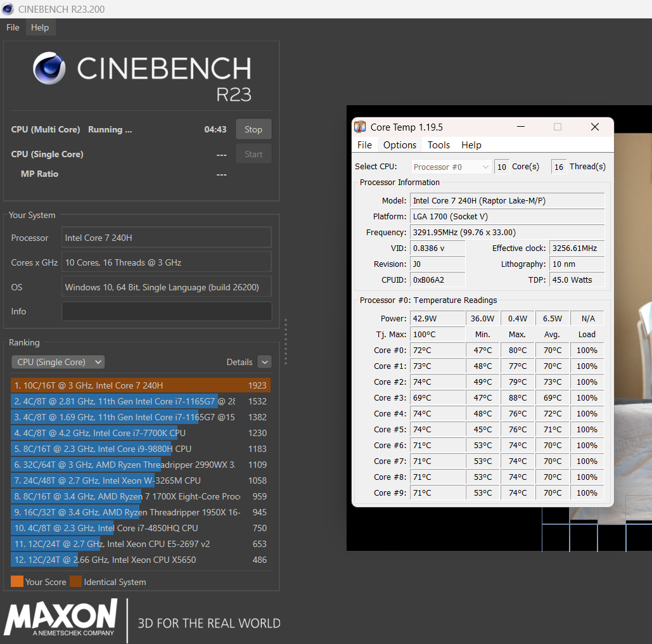
Task: Click the Single Core Start button
Action: coord(253,154)
